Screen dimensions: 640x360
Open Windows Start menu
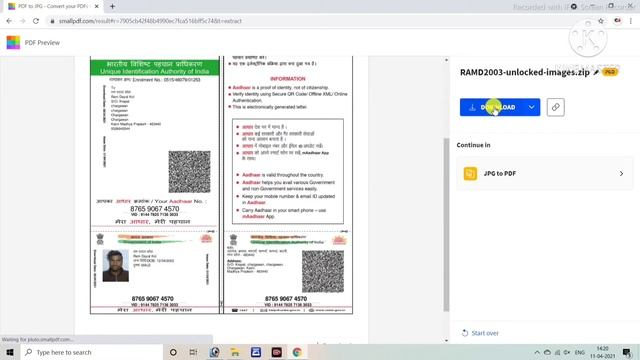(x=10, y=352)
